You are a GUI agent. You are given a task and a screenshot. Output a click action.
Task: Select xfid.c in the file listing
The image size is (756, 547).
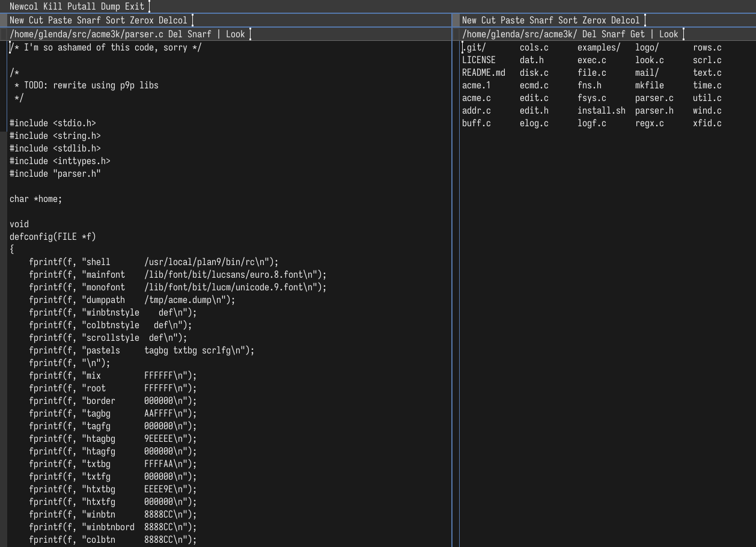pyautogui.click(x=707, y=123)
